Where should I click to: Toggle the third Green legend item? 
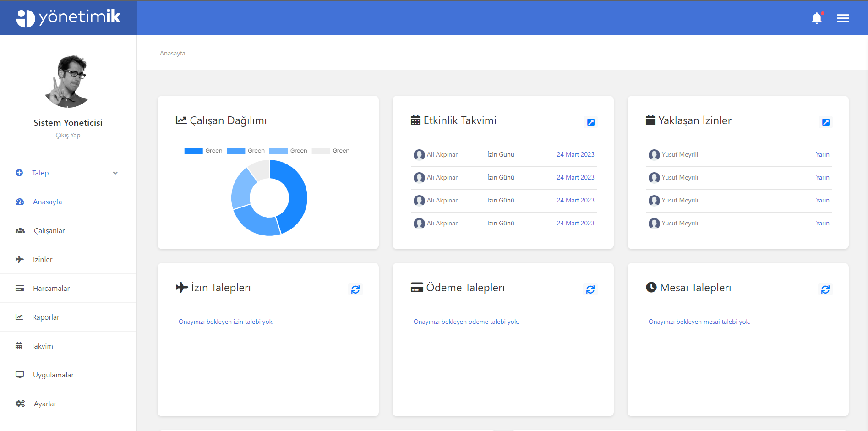(x=288, y=151)
